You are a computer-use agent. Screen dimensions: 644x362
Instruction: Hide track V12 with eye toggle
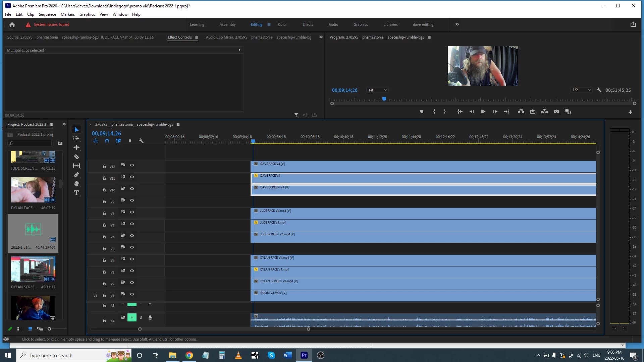point(132,165)
